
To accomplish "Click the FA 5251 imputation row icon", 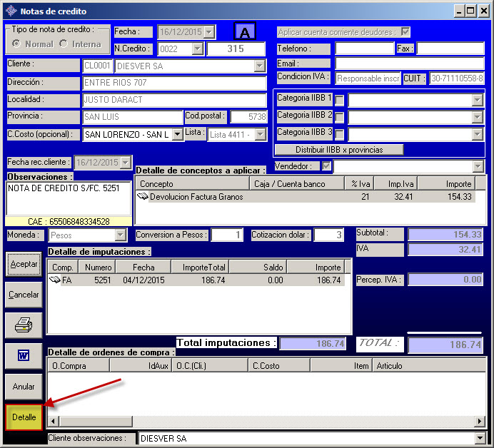I will coord(55,280).
